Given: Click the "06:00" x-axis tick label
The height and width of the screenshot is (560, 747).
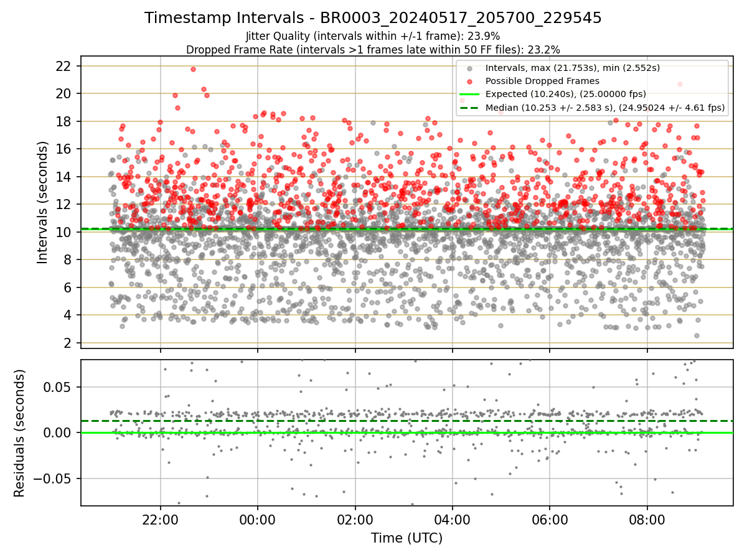Looking at the screenshot, I should click(x=549, y=519).
